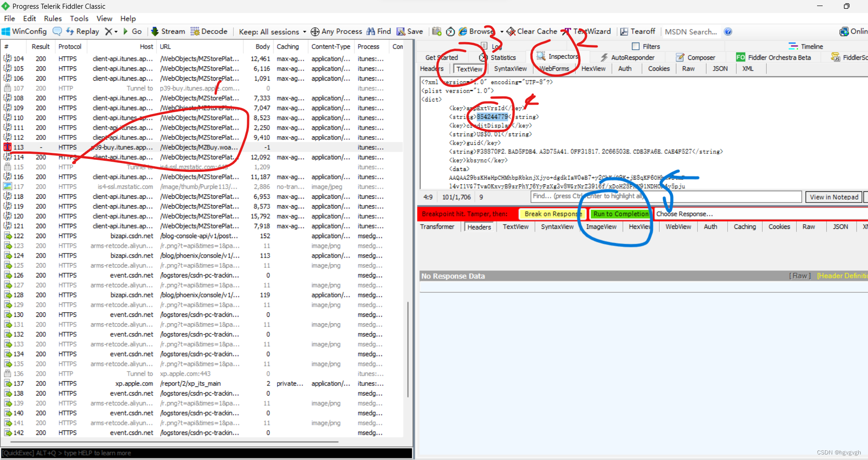Click the Save toolbar icon
Image resolution: width=868 pixels, height=460 pixels.
401,32
